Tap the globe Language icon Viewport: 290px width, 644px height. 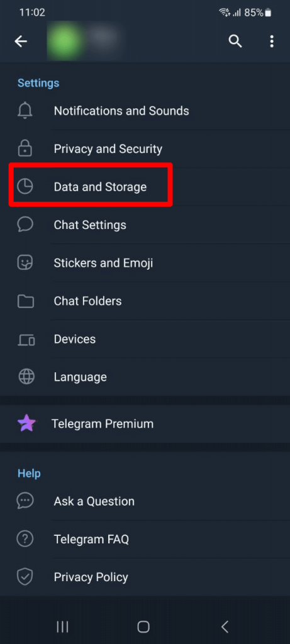click(x=26, y=377)
